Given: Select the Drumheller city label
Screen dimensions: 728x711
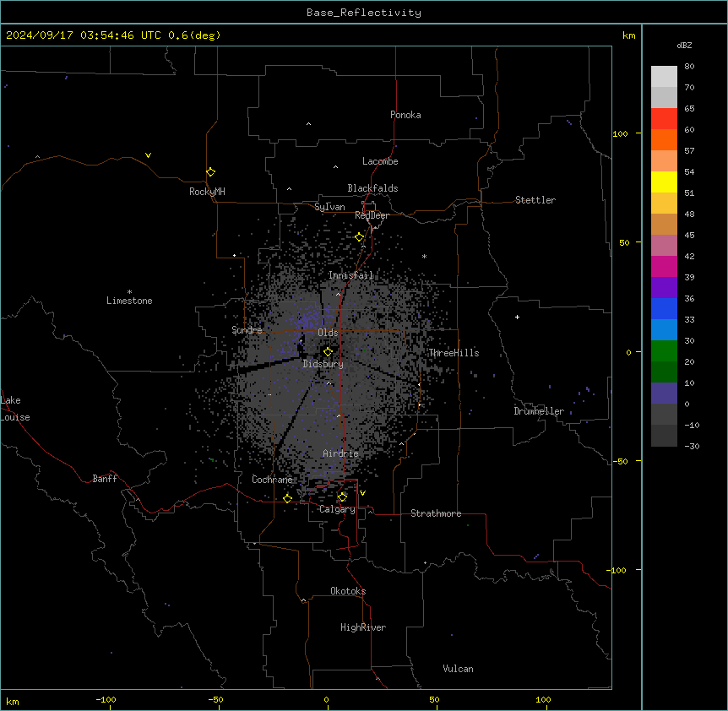Looking at the screenshot, I should [539, 411].
